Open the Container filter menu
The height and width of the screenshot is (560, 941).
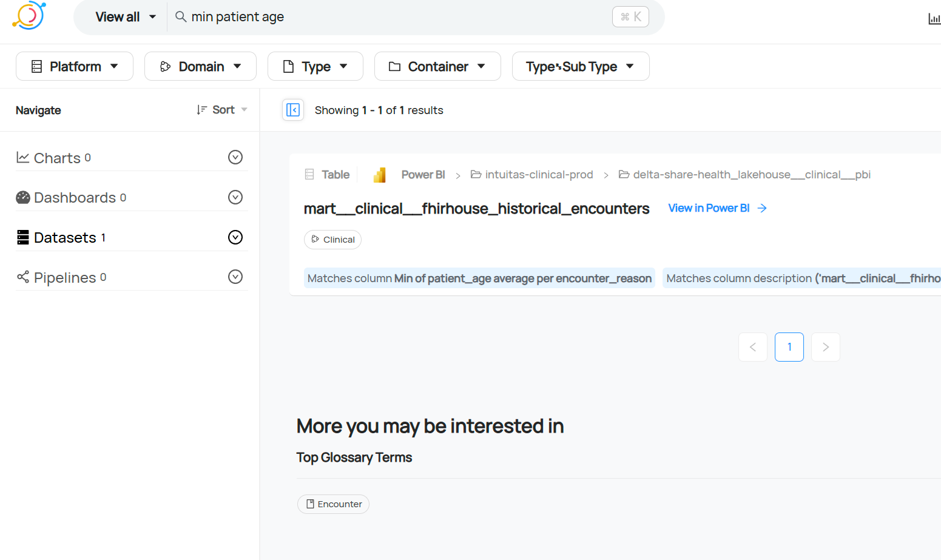click(x=437, y=66)
